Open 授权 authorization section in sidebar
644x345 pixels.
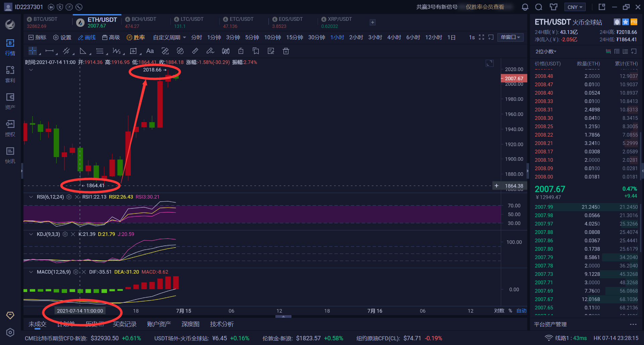click(x=10, y=129)
